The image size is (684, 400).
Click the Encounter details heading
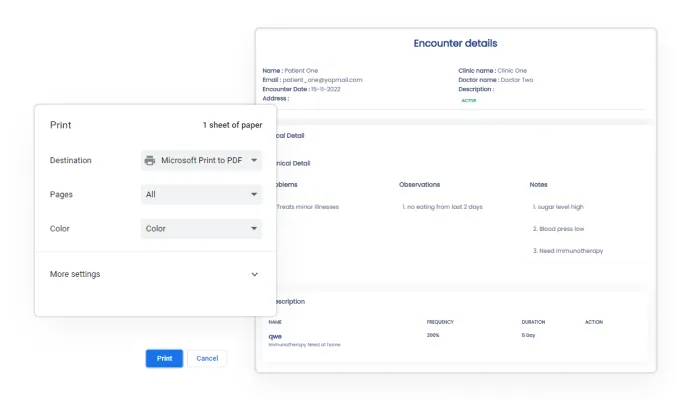pyautogui.click(x=455, y=44)
